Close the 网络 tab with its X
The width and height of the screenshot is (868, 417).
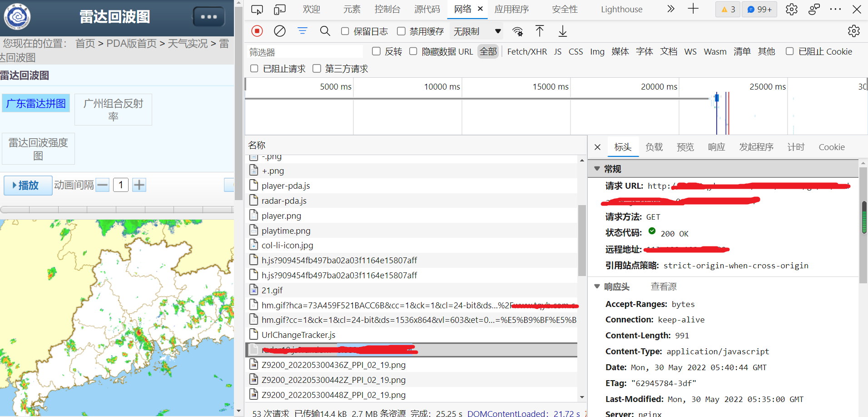coord(480,9)
